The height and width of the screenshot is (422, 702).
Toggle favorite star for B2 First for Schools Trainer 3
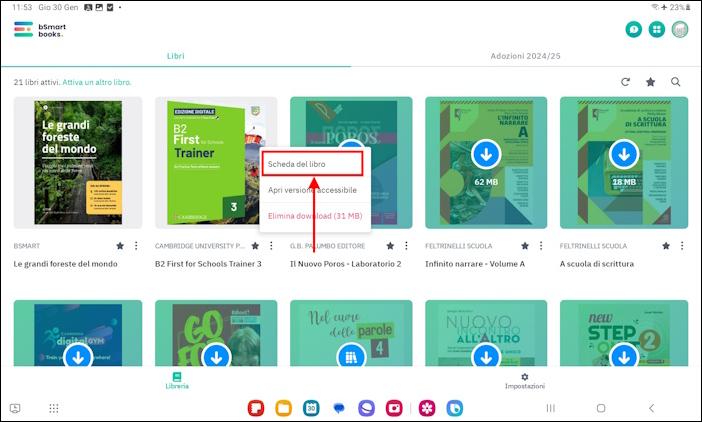[255, 246]
